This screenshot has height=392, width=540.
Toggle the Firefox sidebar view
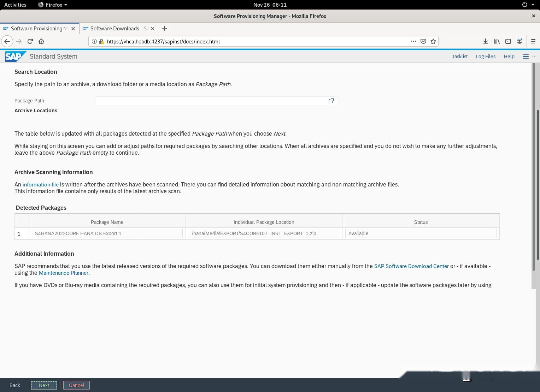pos(508,41)
